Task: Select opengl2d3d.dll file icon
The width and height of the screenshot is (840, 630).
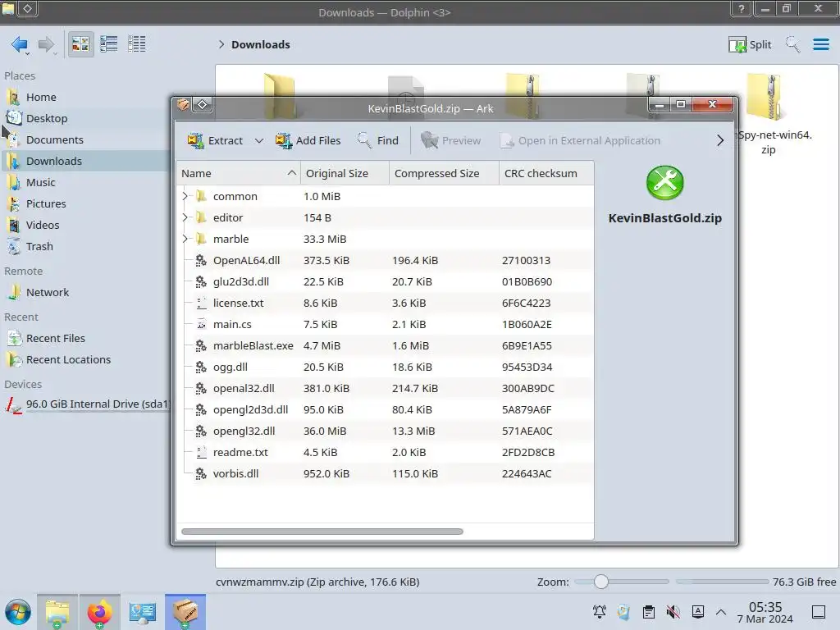Action: pyautogui.click(x=201, y=410)
